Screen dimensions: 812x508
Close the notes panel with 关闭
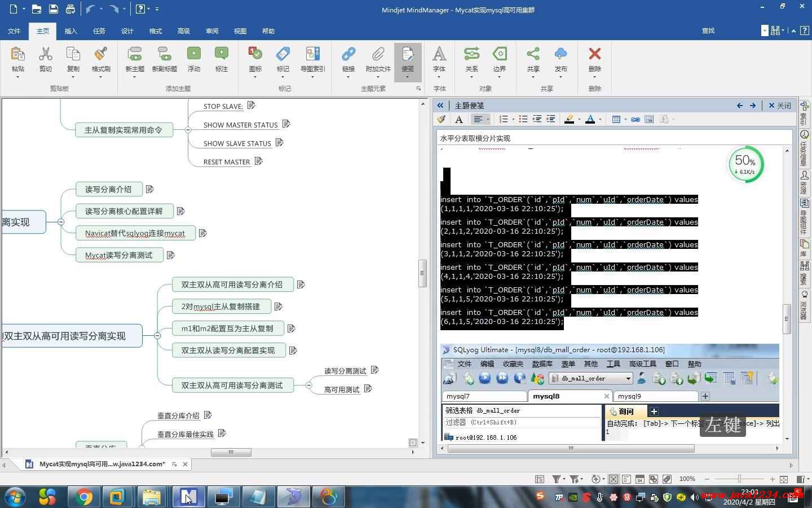point(780,106)
